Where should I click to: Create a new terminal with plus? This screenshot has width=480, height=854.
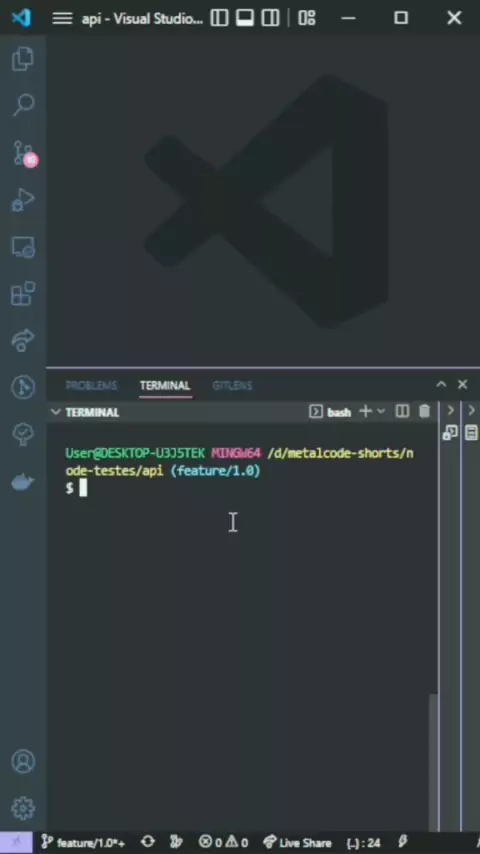point(365,411)
